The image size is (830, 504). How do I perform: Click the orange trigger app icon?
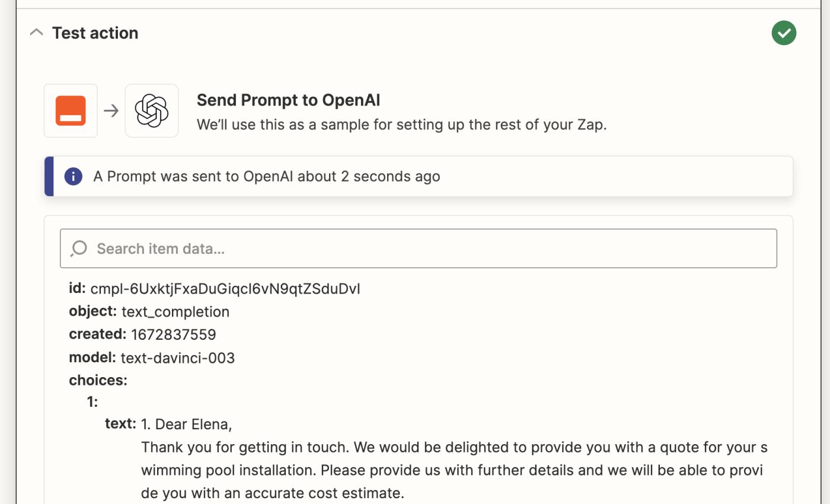coord(71,111)
